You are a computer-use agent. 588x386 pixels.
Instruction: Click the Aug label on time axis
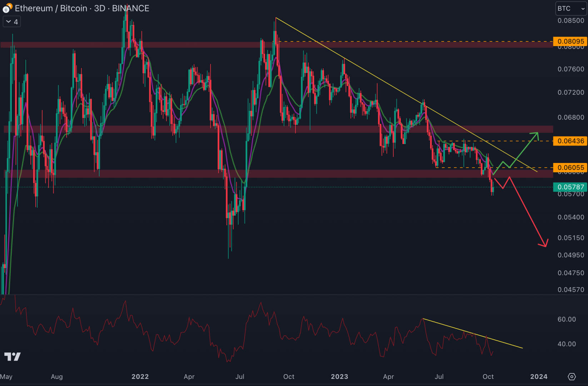click(57, 377)
